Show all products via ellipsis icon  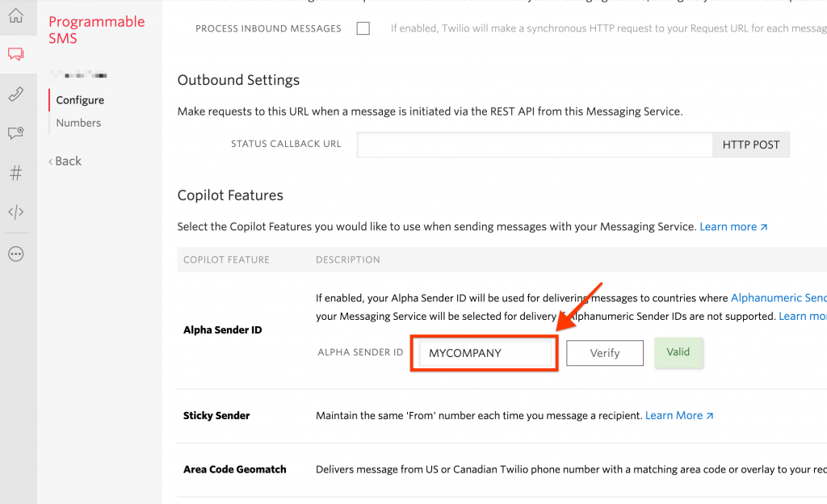coord(15,254)
